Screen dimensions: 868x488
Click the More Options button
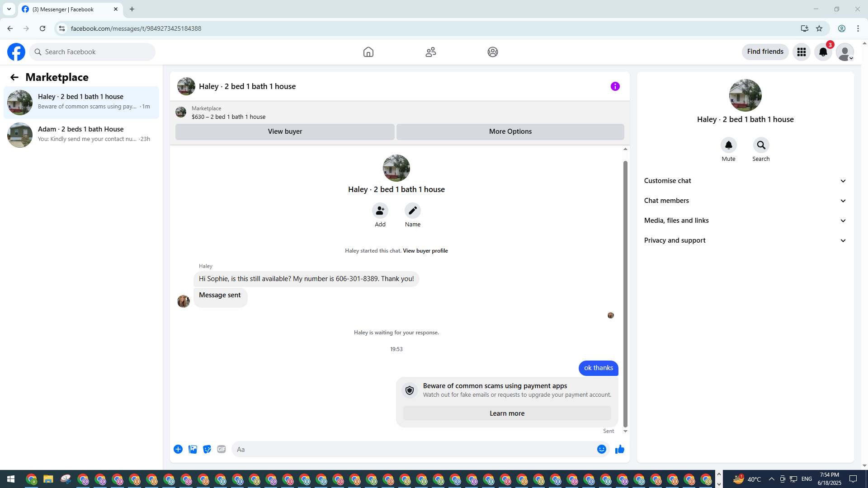[510, 131]
